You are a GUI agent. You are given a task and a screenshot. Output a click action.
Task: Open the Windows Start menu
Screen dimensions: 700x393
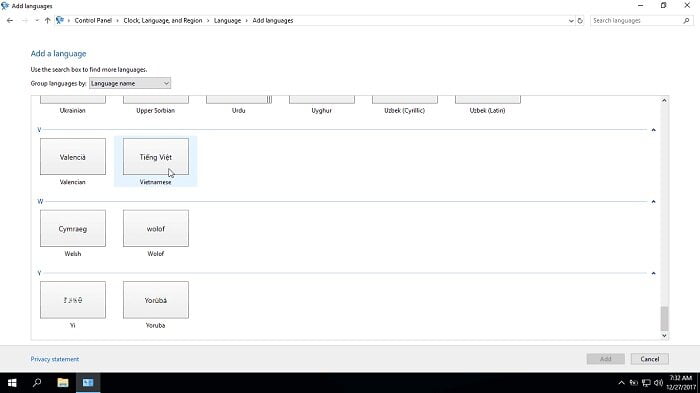coord(12,383)
